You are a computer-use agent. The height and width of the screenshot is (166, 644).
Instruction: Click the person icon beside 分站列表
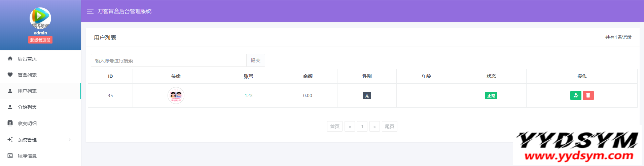click(10, 107)
